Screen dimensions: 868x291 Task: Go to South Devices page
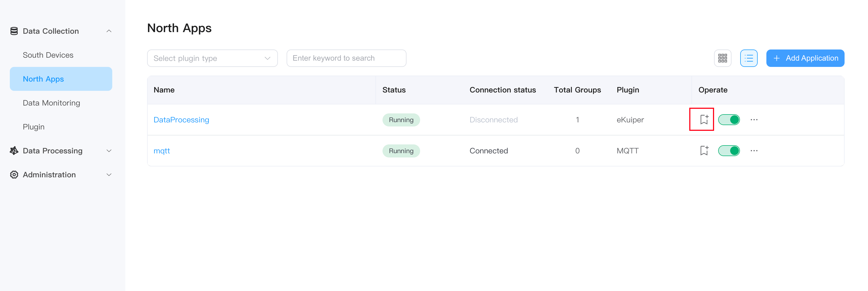[48, 55]
